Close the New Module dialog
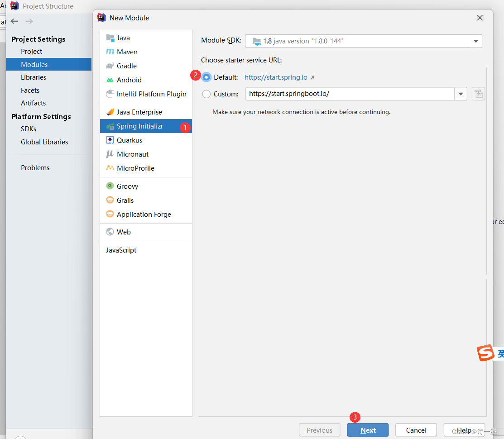 [x=480, y=18]
